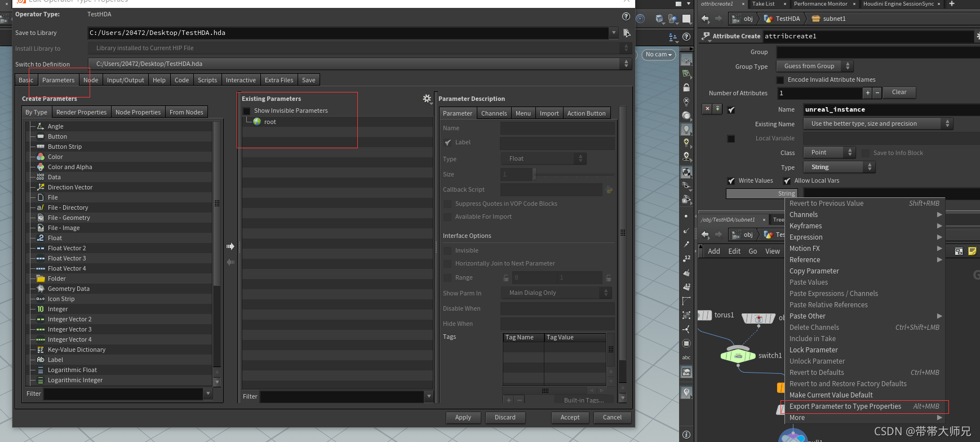
Task: Switch to the Parameters tab
Action: 58,80
